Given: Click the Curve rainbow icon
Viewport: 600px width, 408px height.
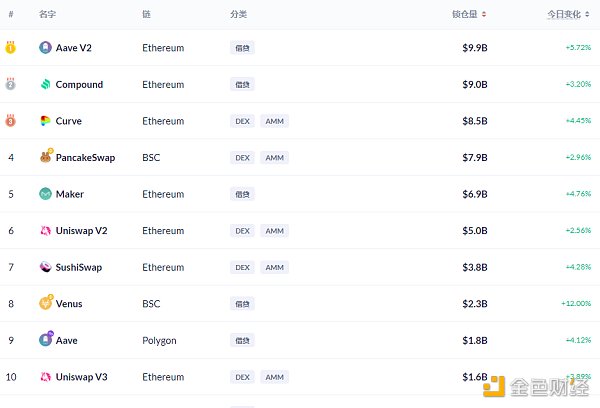Looking at the screenshot, I should 45,121.
